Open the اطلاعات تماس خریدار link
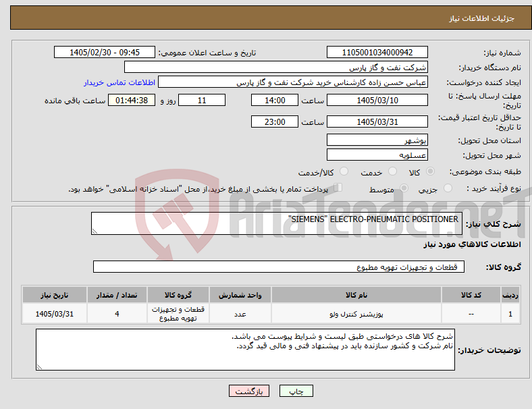The image size is (532, 409). click(x=119, y=83)
